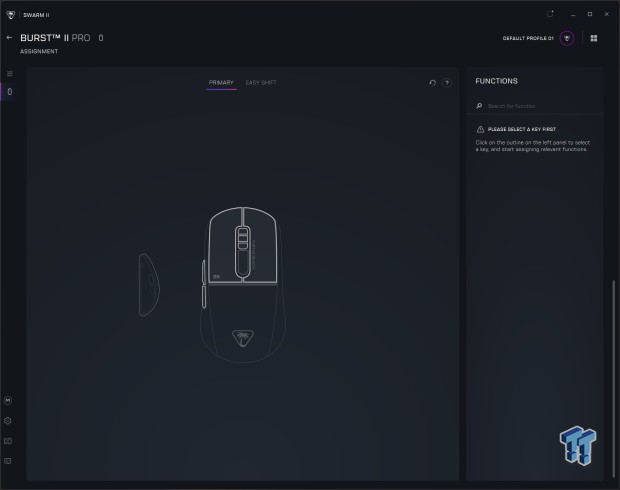620x490 pixels.
Task: Click the feedback chat icon in sidebar
Action: (8, 461)
